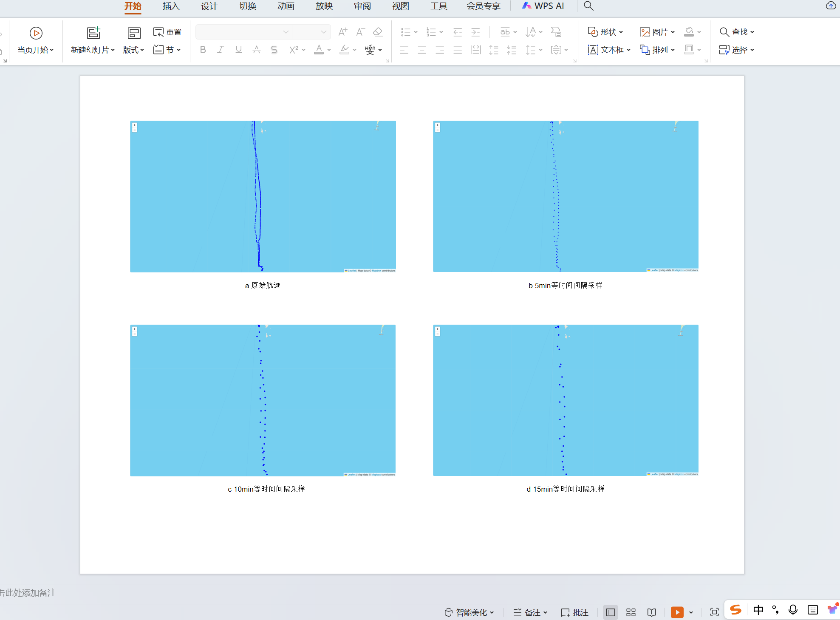The height and width of the screenshot is (620, 840).
Task: Click the 批注 comments button
Action: 574,612
